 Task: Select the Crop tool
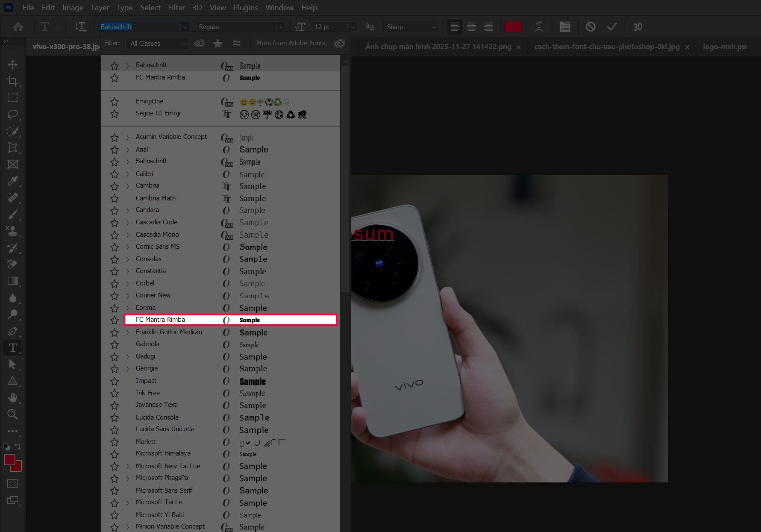click(13, 81)
